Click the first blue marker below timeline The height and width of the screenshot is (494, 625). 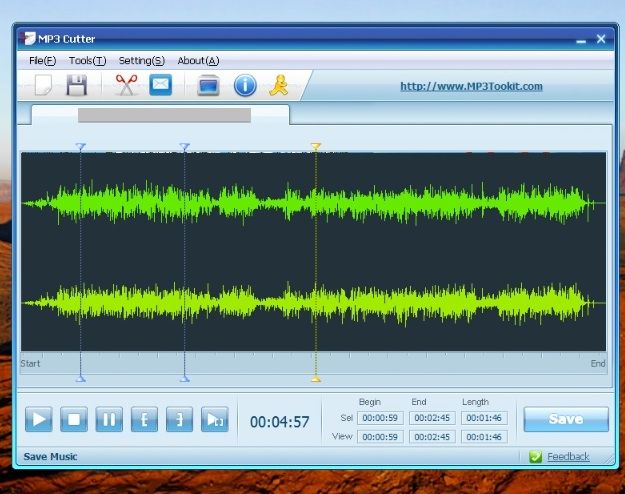click(x=81, y=379)
